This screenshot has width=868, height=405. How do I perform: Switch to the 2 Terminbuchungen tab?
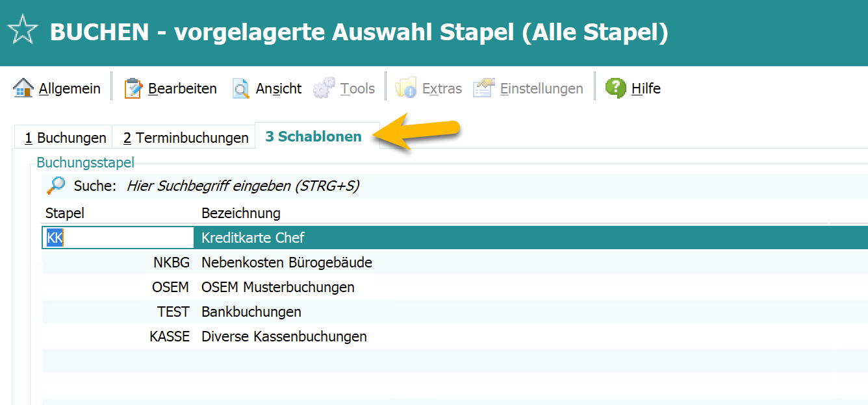point(186,138)
